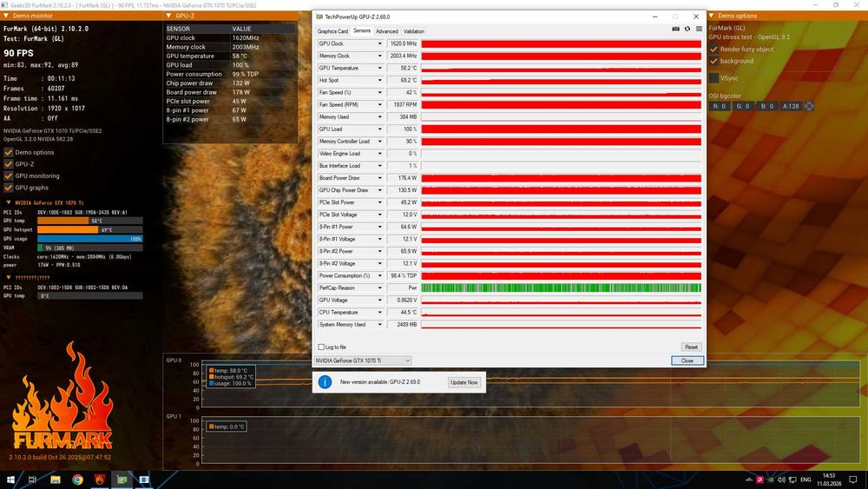Image resolution: width=868 pixels, height=489 pixels.
Task: Switch to the Advanced tab
Action: tap(386, 31)
